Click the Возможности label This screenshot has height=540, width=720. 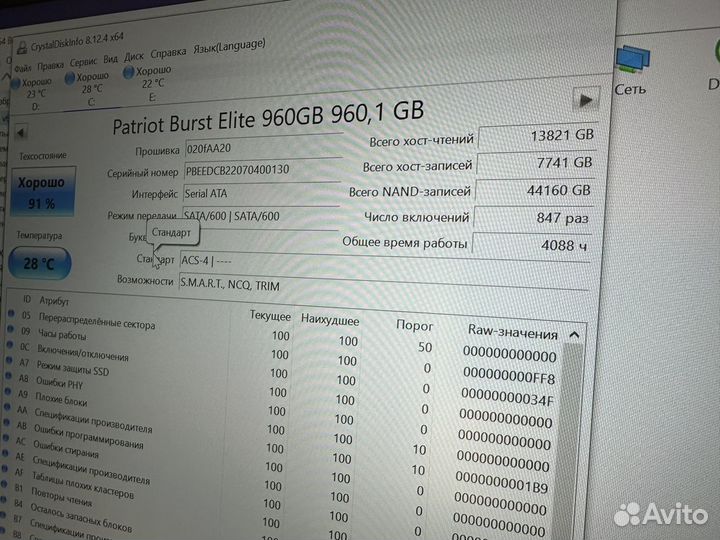[145, 280]
